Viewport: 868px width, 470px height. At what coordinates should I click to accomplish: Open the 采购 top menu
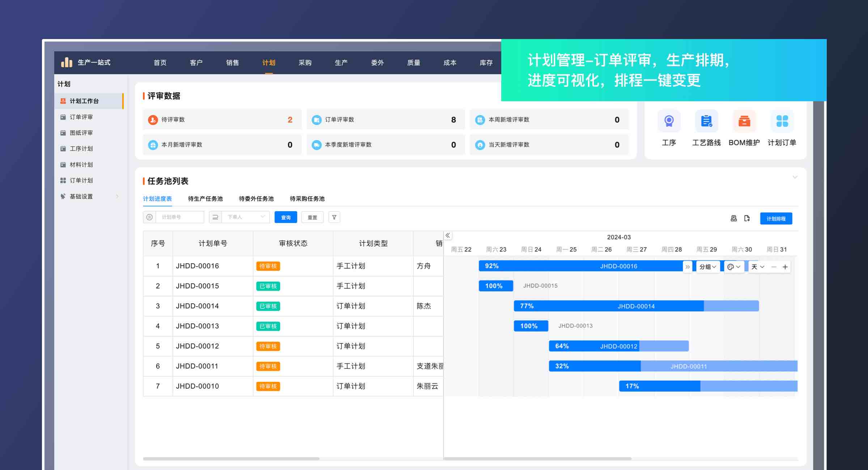[305, 63]
